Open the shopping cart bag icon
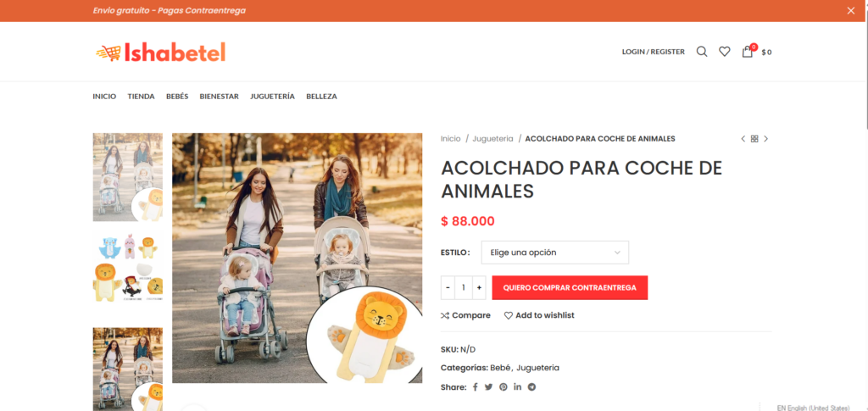This screenshot has width=868, height=411. [x=748, y=52]
